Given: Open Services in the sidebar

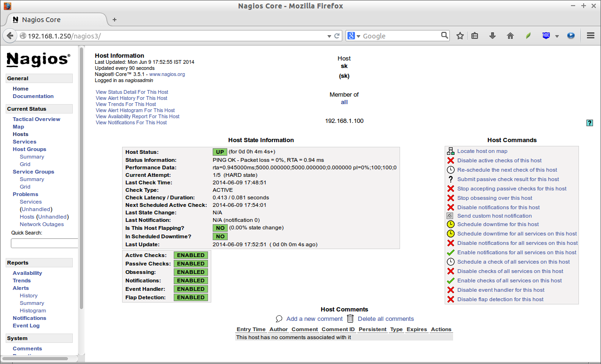Looking at the screenshot, I should click(24, 142).
